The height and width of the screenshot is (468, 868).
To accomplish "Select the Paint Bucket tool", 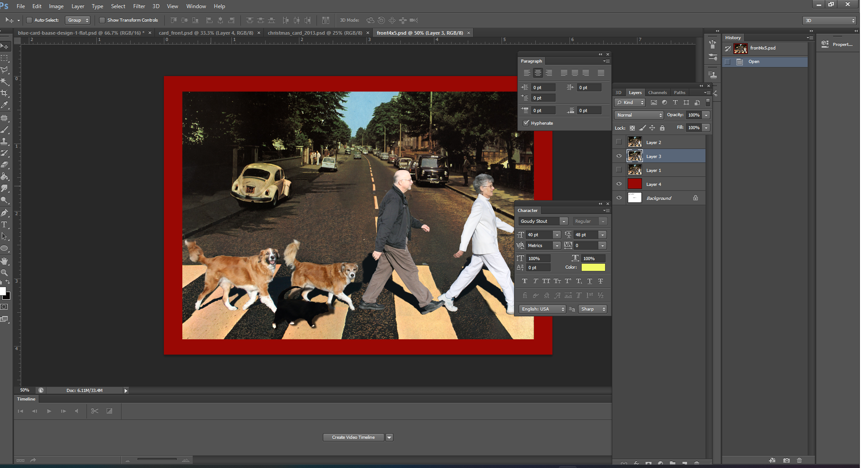I will [x=5, y=176].
